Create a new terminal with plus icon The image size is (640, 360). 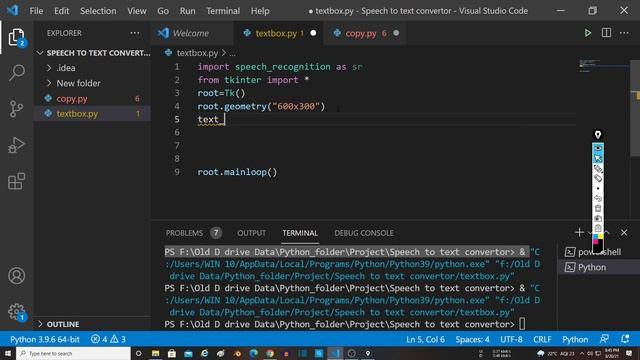[x=579, y=233]
